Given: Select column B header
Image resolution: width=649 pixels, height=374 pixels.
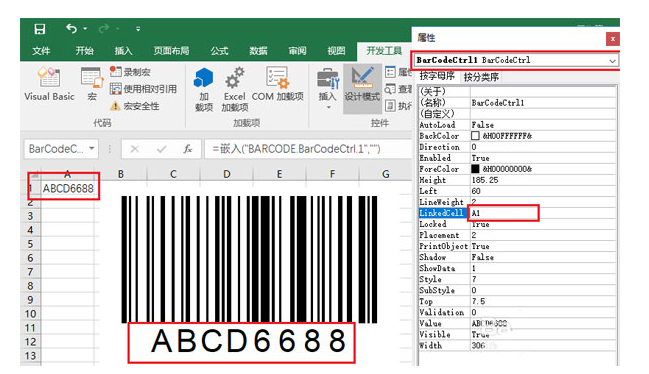Looking at the screenshot, I should pyautogui.click(x=120, y=174).
